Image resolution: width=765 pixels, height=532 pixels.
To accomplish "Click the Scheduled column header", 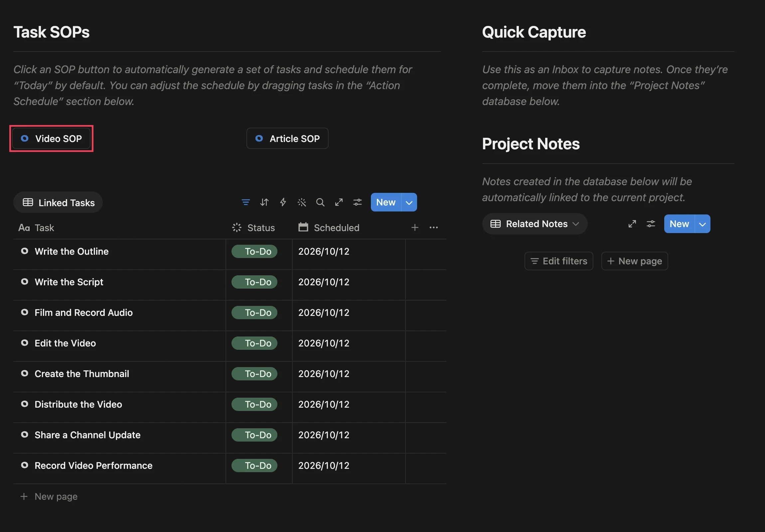I will point(349,228).
